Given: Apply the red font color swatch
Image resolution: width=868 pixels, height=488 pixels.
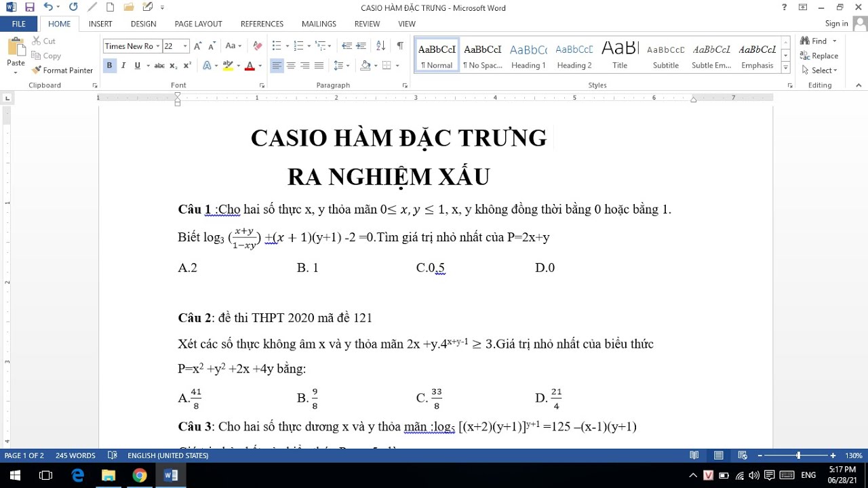Looking at the screenshot, I should click(250, 66).
